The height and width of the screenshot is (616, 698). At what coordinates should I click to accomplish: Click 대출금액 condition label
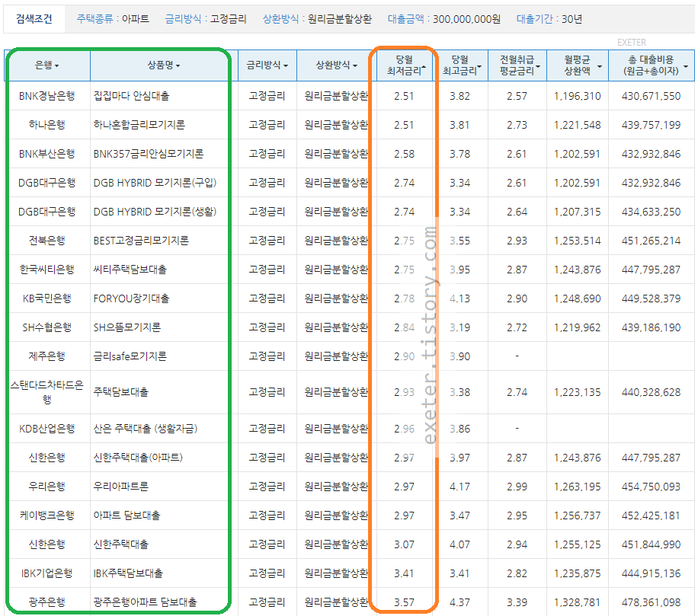[x=405, y=19]
